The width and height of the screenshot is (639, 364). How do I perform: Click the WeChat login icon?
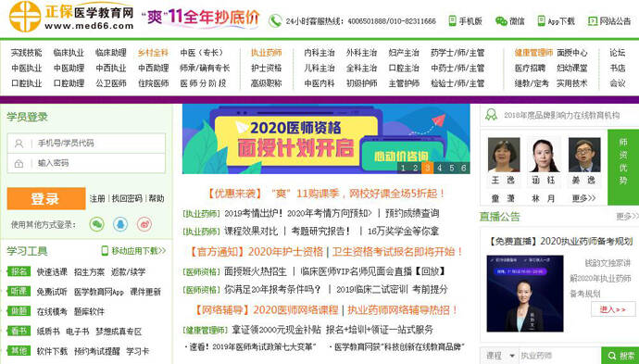[97, 224]
